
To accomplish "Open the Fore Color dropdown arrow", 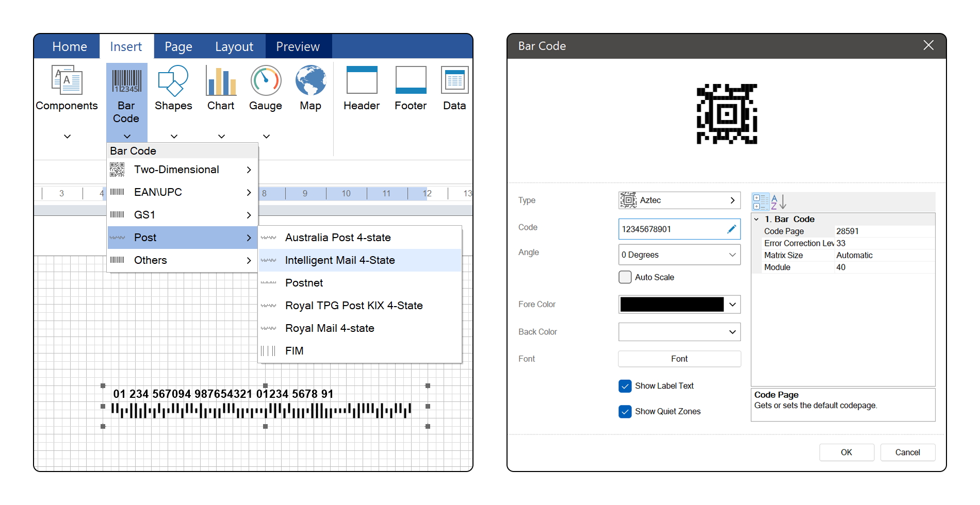I will (x=732, y=305).
